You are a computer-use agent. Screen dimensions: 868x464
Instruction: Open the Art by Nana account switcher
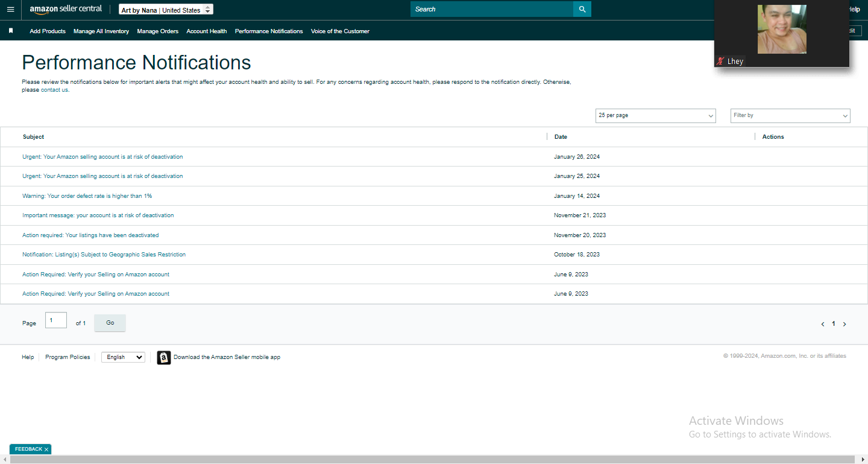pyautogui.click(x=166, y=10)
